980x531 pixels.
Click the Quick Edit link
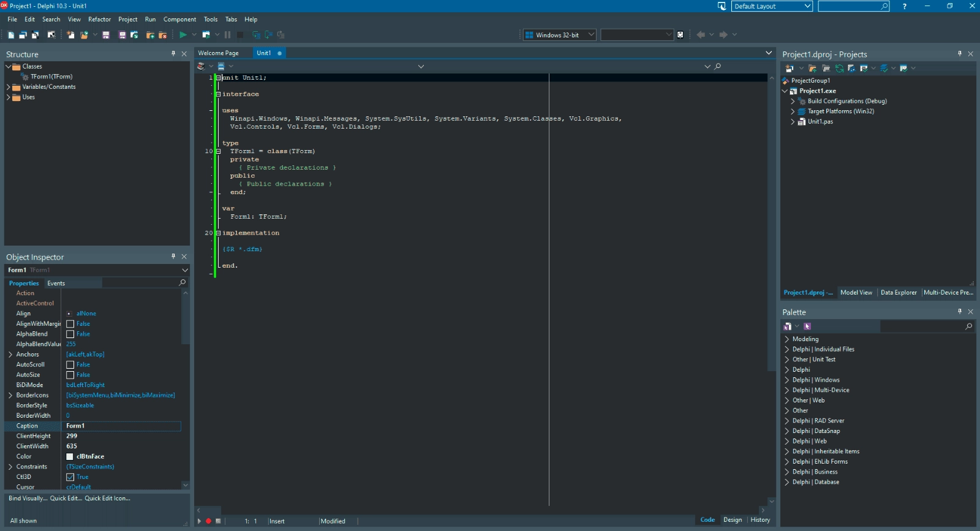[x=66, y=499]
